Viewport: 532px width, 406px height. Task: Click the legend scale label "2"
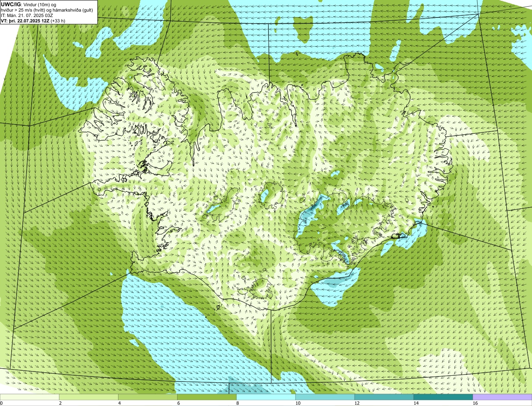60,403
